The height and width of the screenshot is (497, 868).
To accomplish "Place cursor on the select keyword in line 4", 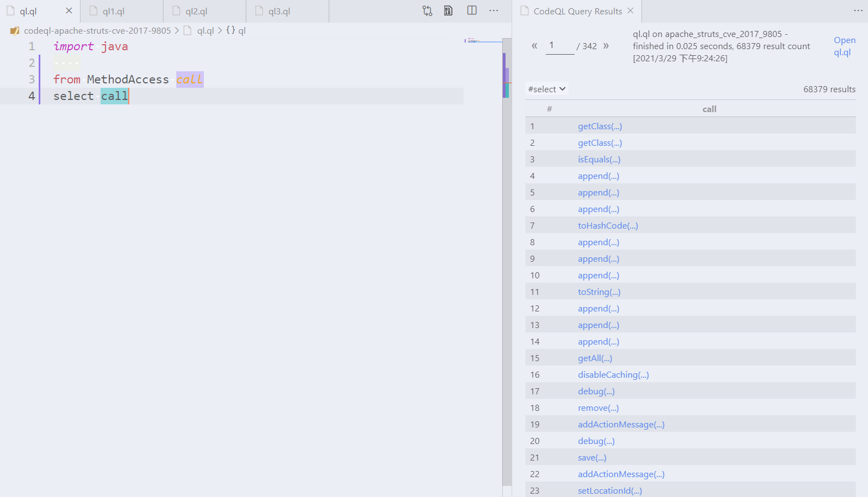I will tap(73, 96).
